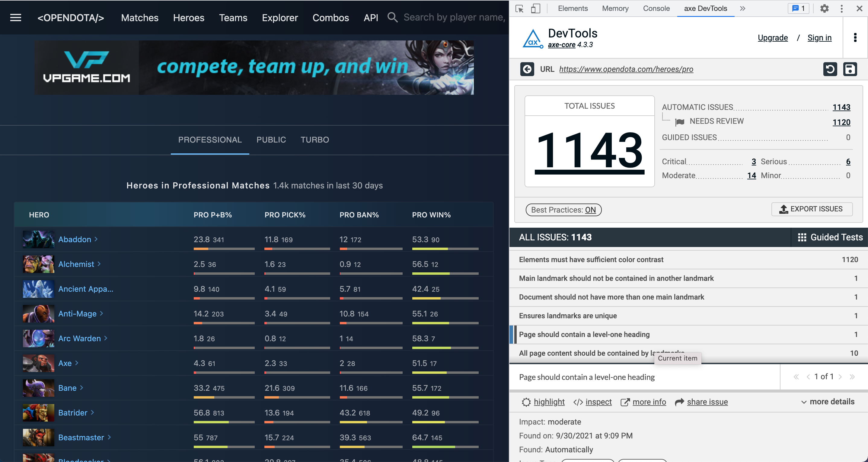Expand the Abaddon hero row chevron
868x462 pixels.
point(96,239)
